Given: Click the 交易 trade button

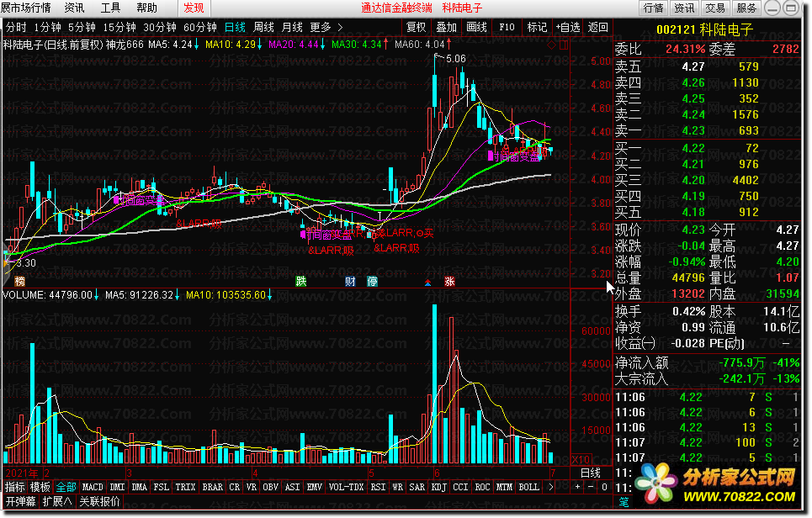Looking at the screenshot, I should (715, 8).
